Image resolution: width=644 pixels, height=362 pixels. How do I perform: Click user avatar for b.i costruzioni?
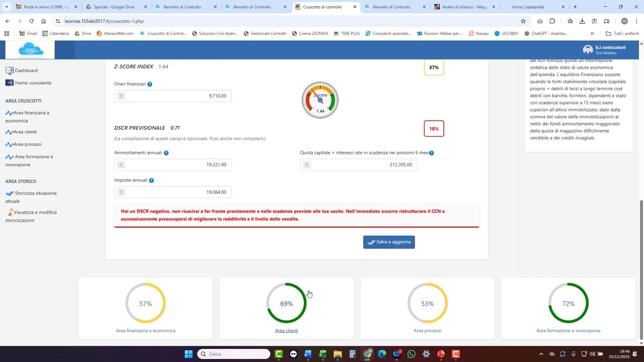coord(588,50)
